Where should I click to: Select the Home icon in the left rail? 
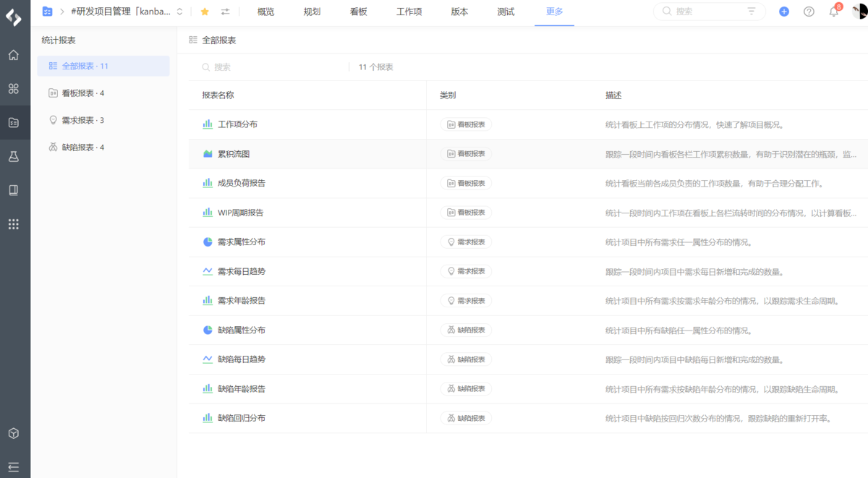pyautogui.click(x=14, y=54)
